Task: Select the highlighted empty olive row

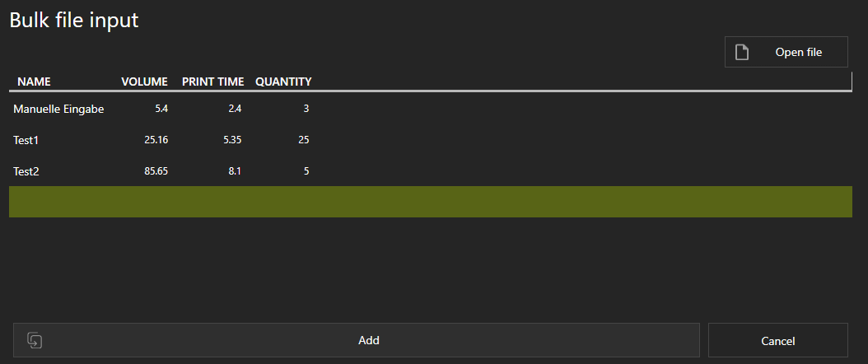Action: [430, 202]
